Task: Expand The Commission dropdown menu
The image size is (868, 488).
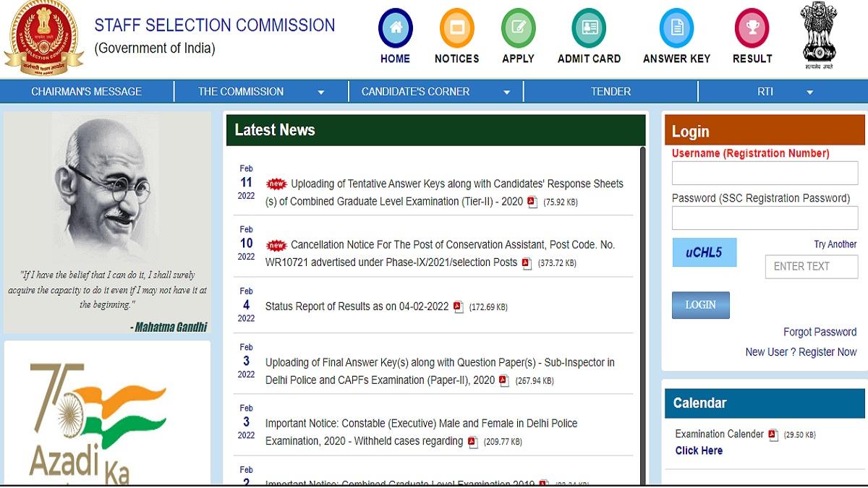Action: [x=321, y=93]
